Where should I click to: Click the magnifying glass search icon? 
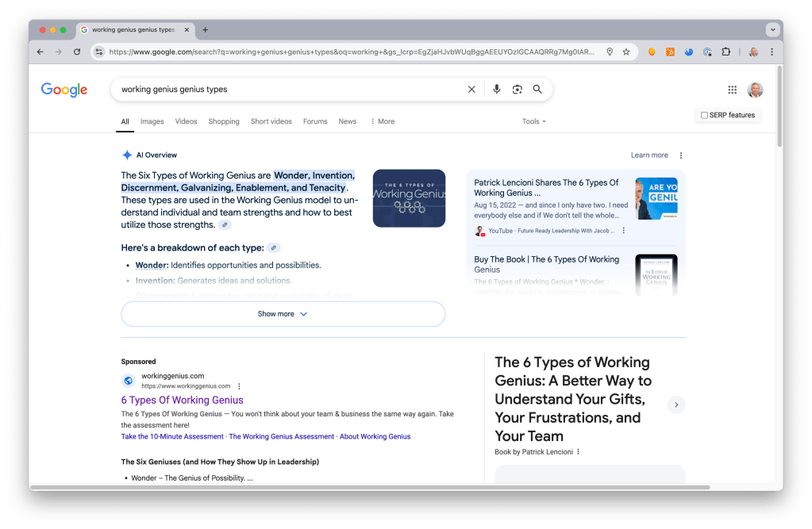click(537, 90)
